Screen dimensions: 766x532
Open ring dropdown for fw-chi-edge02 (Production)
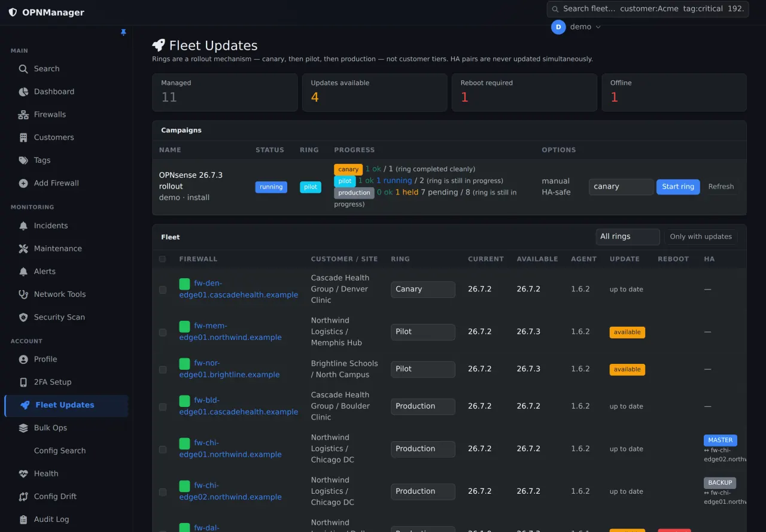coord(423,492)
